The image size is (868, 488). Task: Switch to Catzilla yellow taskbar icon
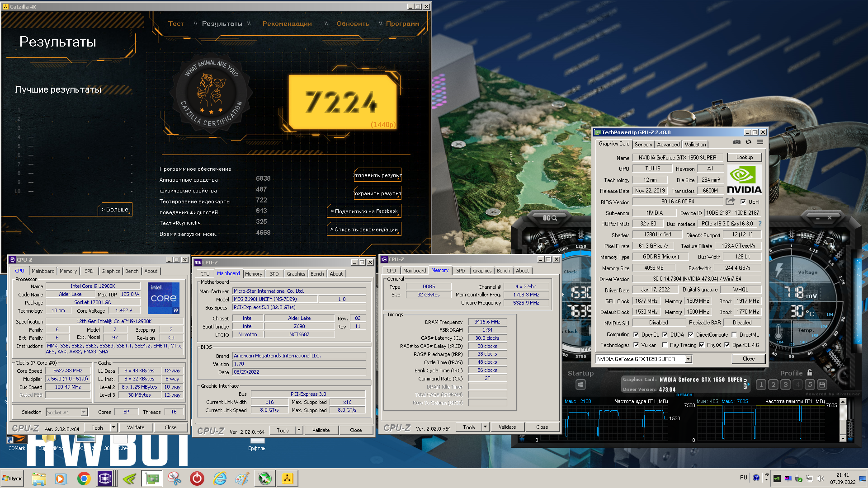point(288,479)
